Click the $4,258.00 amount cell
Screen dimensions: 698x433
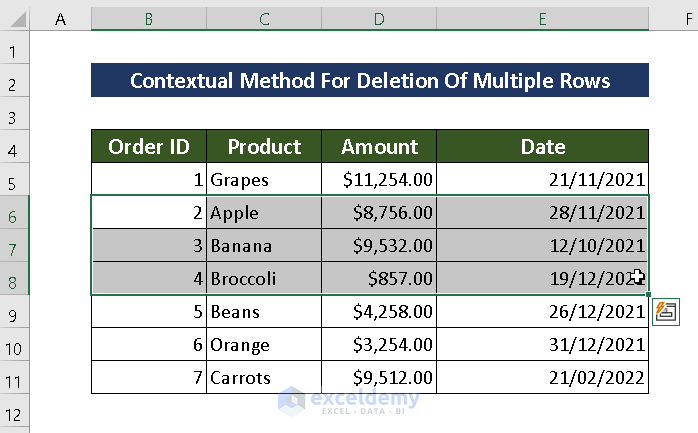pos(379,311)
